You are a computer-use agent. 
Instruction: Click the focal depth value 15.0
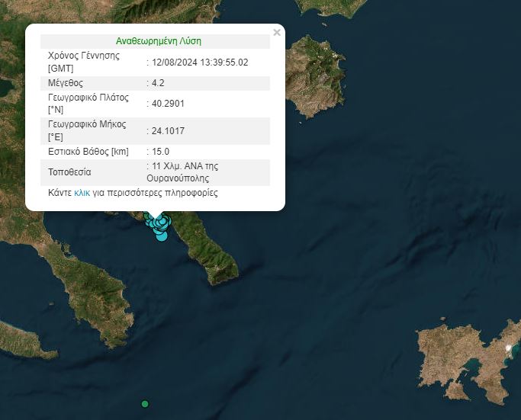click(x=158, y=152)
